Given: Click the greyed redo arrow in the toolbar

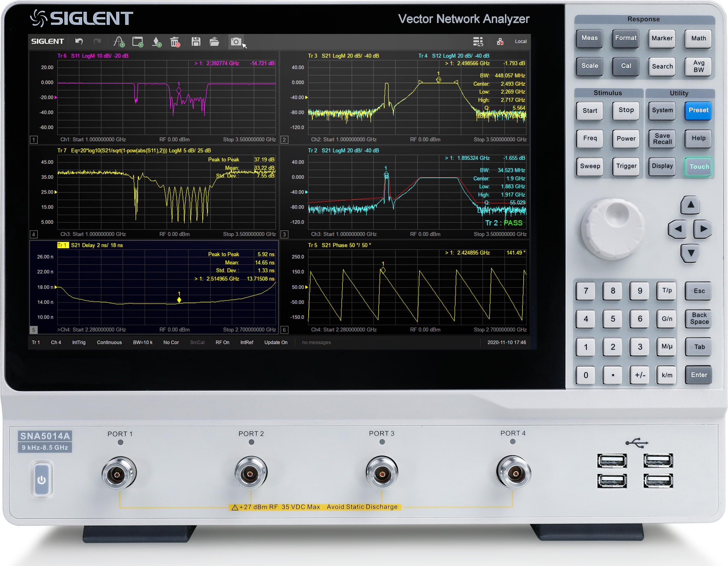Looking at the screenshot, I should coord(97,42).
